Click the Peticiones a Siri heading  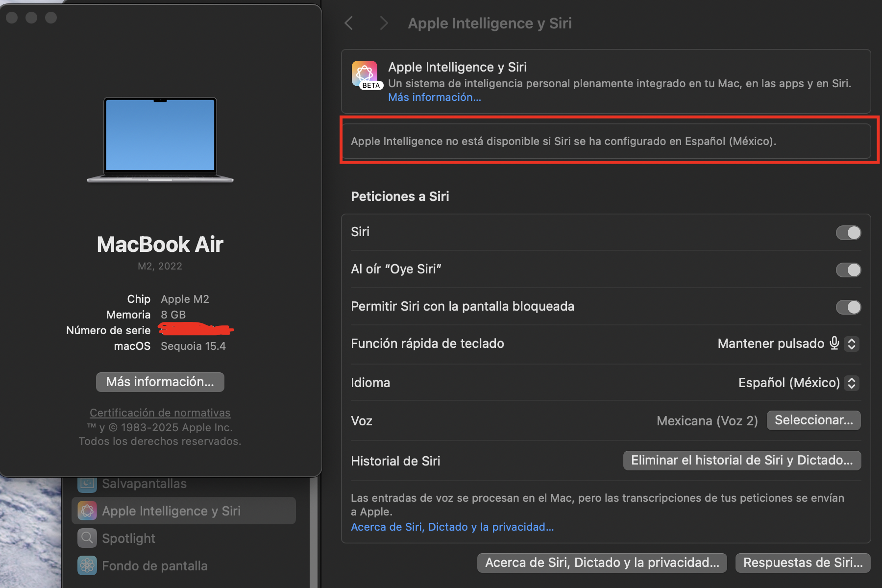(400, 196)
